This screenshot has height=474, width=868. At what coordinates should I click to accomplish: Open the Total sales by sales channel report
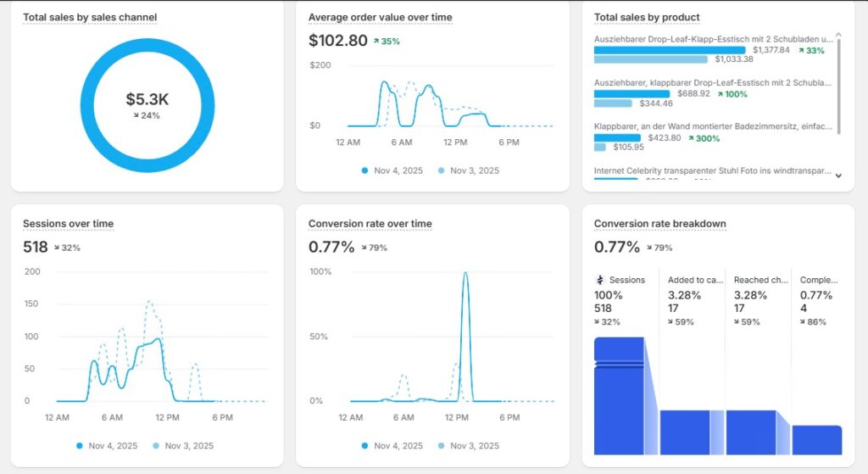(x=90, y=17)
